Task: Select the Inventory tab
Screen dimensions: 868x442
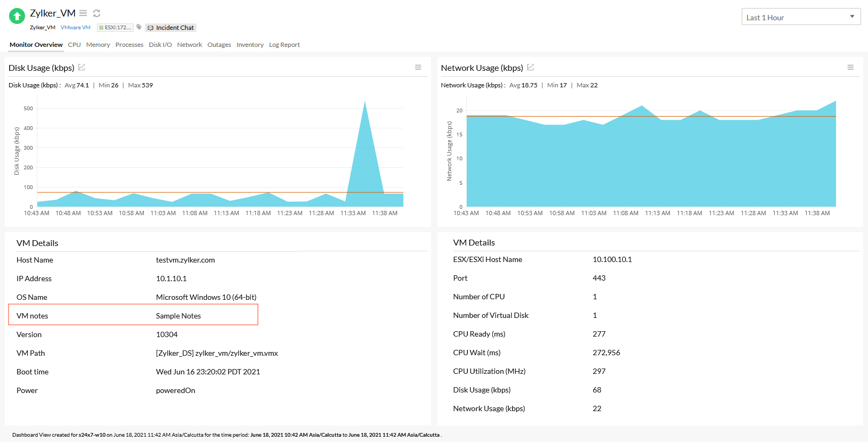Action: (x=250, y=45)
